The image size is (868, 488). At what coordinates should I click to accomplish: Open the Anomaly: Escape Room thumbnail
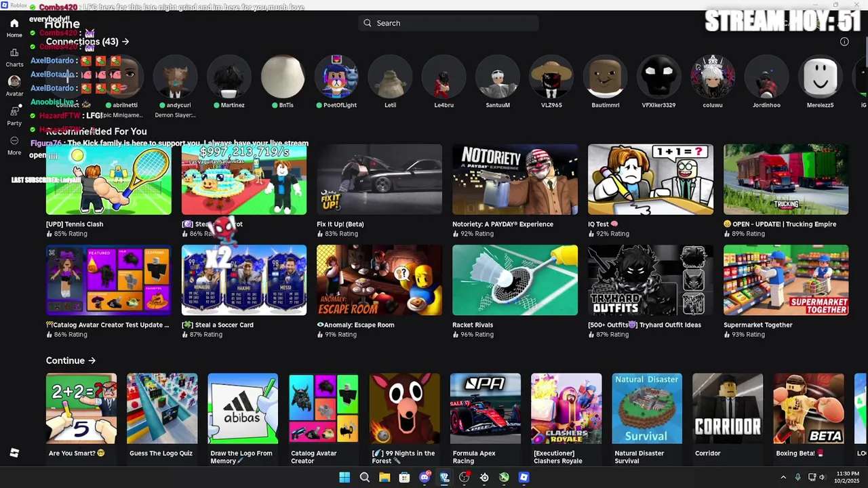coord(379,280)
